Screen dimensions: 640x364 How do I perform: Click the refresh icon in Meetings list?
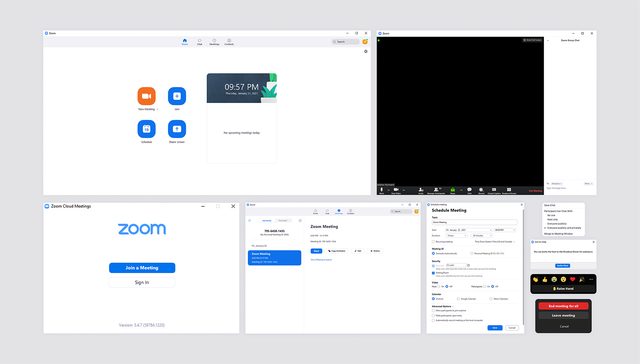250,221
